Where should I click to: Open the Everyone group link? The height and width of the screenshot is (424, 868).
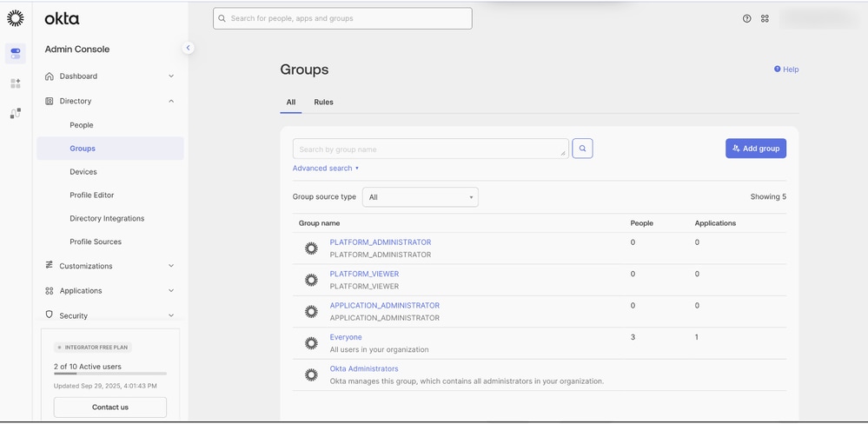point(346,337)
